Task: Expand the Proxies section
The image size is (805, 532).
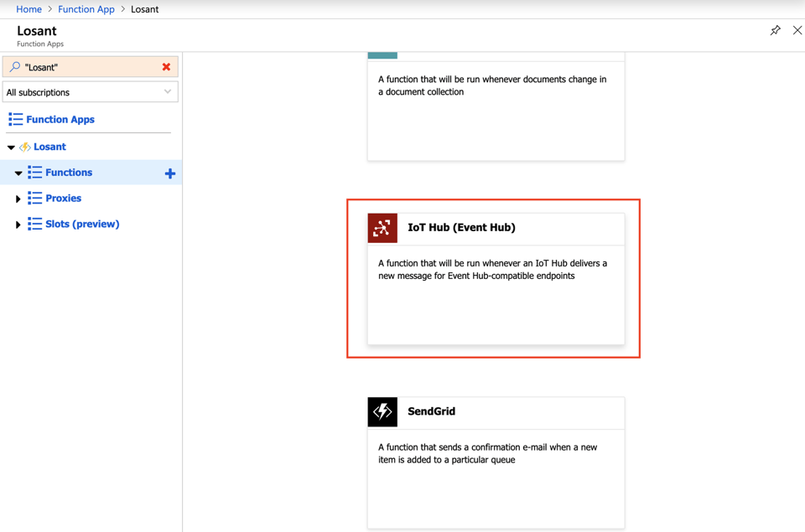Action: [18, 199]
